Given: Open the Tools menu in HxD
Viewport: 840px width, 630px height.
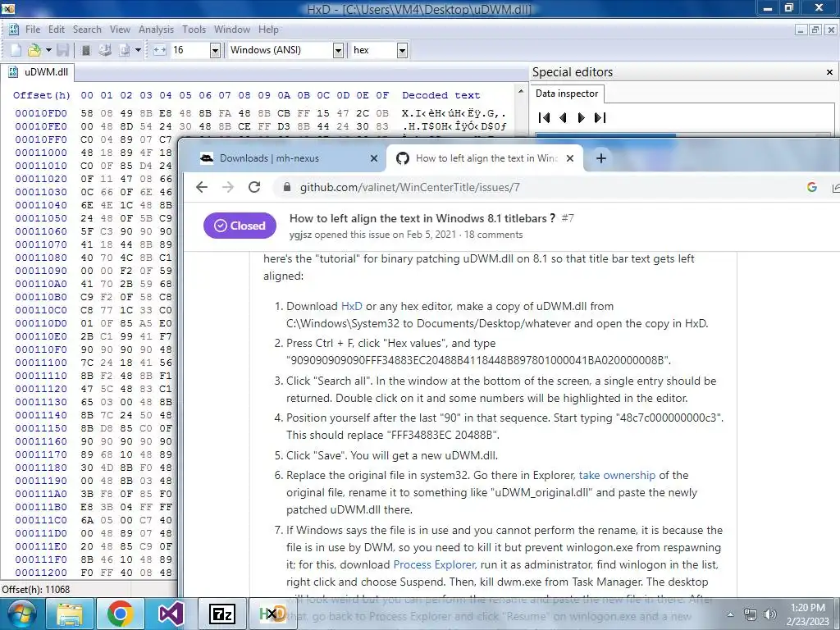Looking at the screenshot, I should pyautogui.click(x=194, y=30).
